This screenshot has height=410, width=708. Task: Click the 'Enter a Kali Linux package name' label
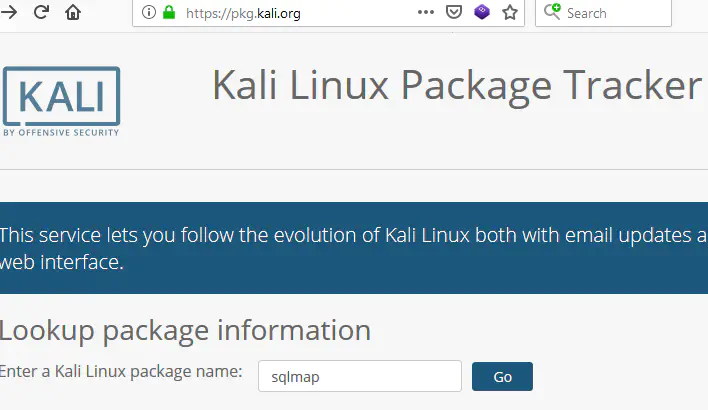click(121, 372)
